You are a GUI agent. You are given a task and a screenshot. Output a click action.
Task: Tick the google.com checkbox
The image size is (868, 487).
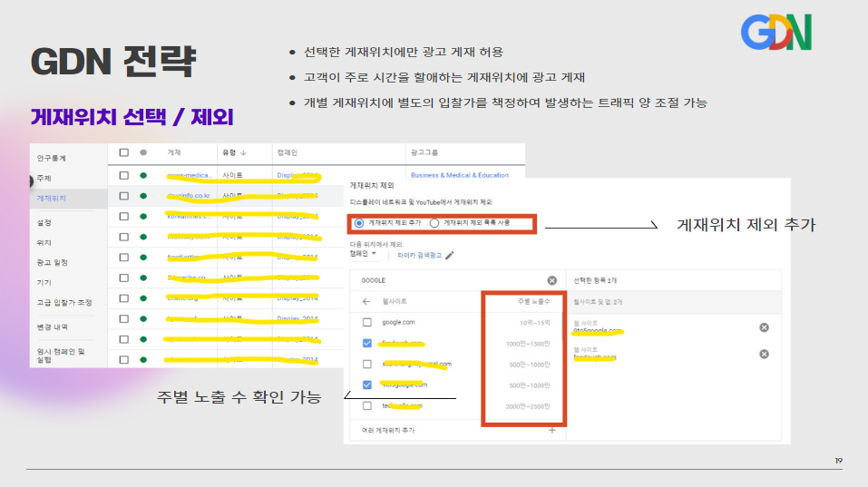[x=367, y=322]
